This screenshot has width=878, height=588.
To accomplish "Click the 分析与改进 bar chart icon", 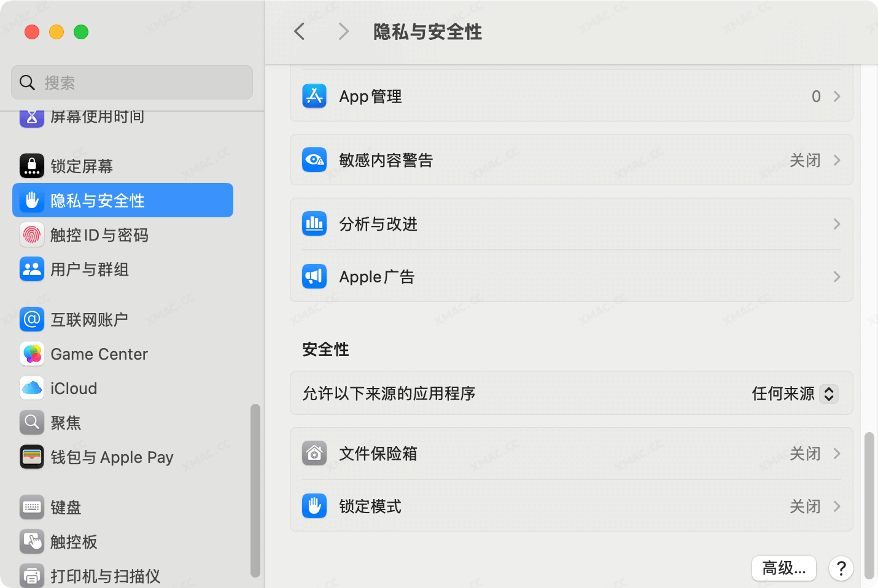I will (x=314, y=224).
